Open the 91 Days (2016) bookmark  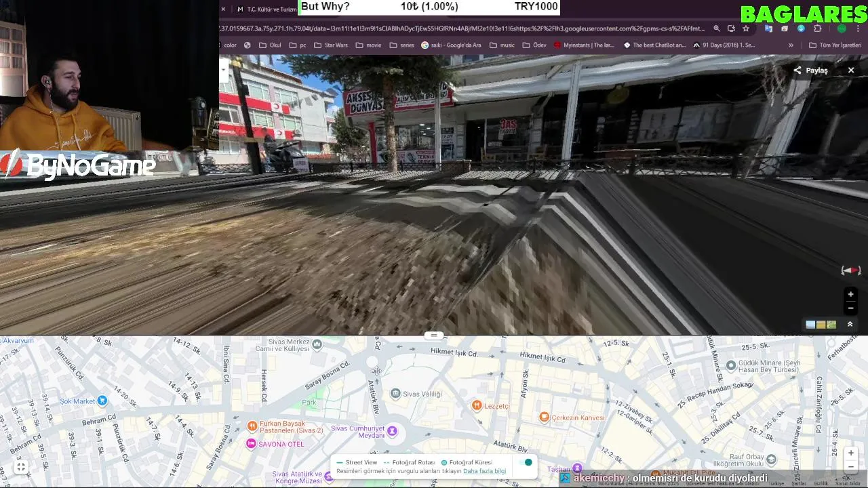click(x=724, y=45)
